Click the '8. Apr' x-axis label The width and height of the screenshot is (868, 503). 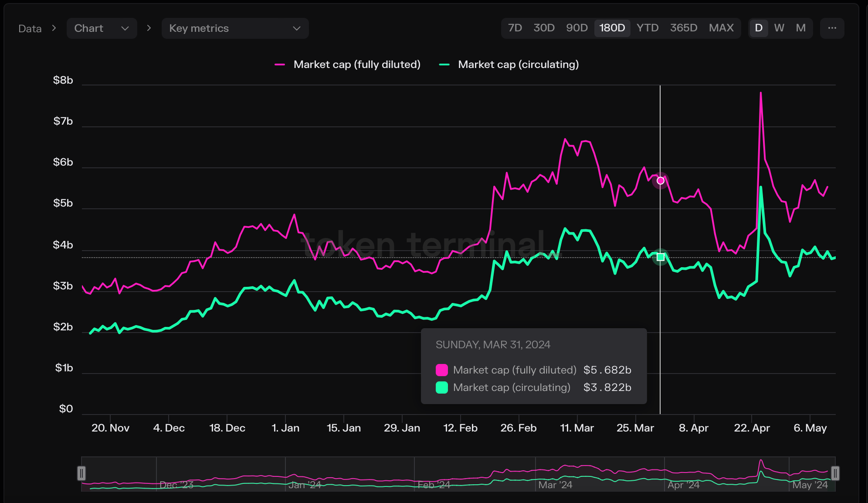click(694, 428)
